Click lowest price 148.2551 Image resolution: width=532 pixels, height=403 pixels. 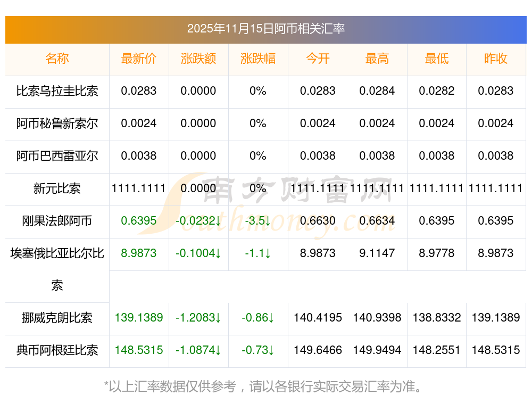pyautogui.click(x=437, y=350)
